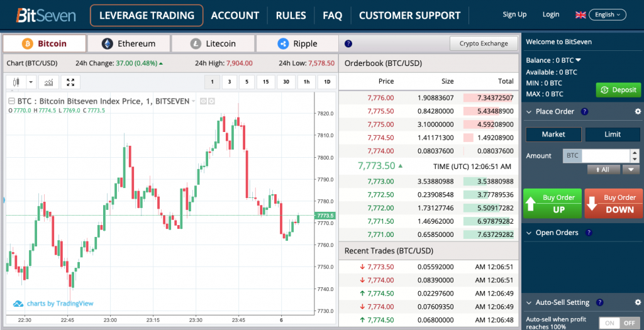Screen dimensions: 644x330
Task: Select 15 minute chart interval
Action: pos(266,82)
